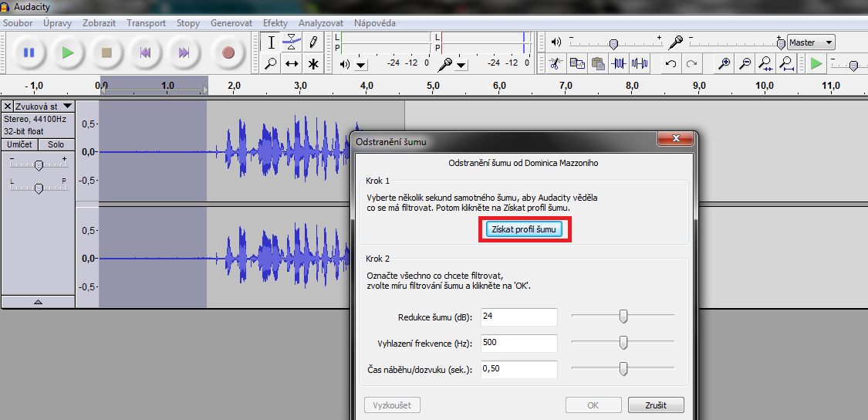Toggle the Umlčet mute button
Screen dimensions: 868x420
coord(19,144)
